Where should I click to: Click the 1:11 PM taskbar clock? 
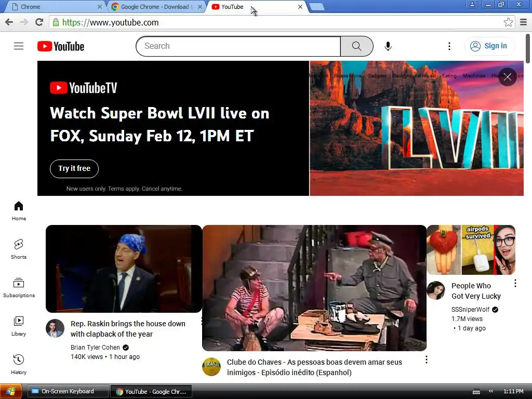pos(513,391)
